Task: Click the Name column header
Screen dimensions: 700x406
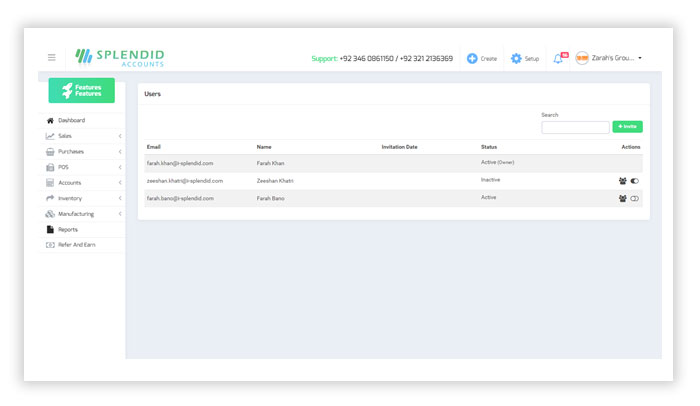Action: coord(264,147)
